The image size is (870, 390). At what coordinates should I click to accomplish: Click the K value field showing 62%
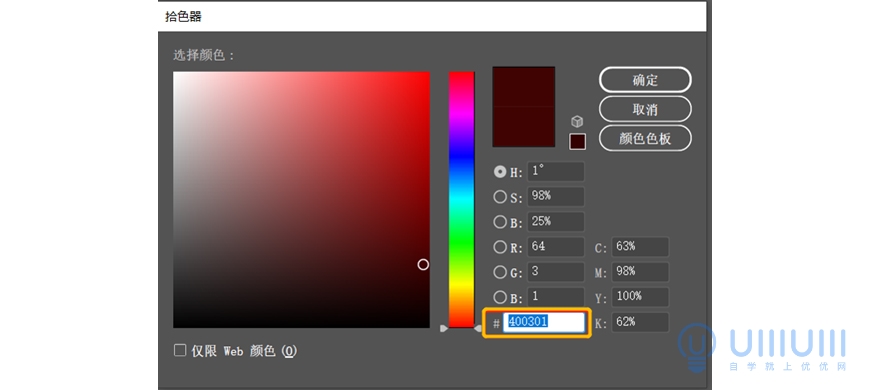point(640,322)
